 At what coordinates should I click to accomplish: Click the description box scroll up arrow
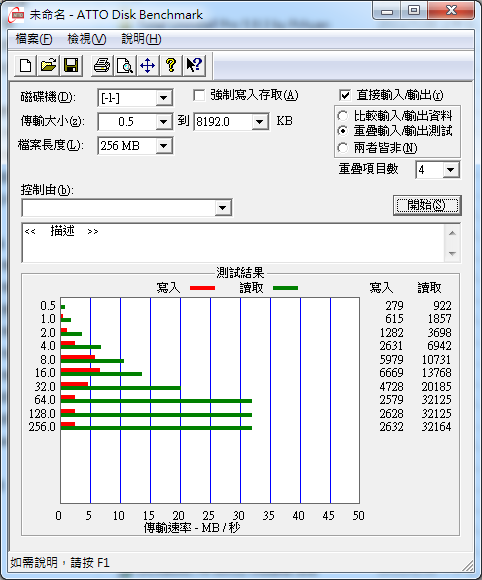click(452, 233)
